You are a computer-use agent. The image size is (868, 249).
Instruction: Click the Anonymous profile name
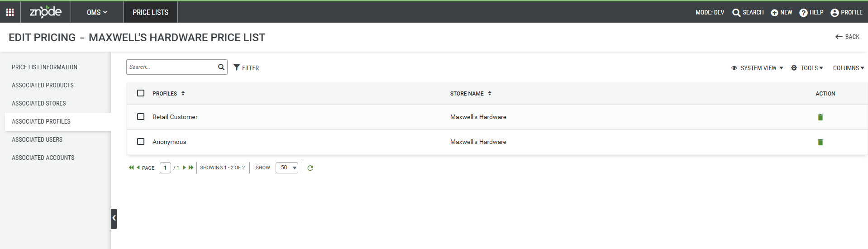pos(169,142)
